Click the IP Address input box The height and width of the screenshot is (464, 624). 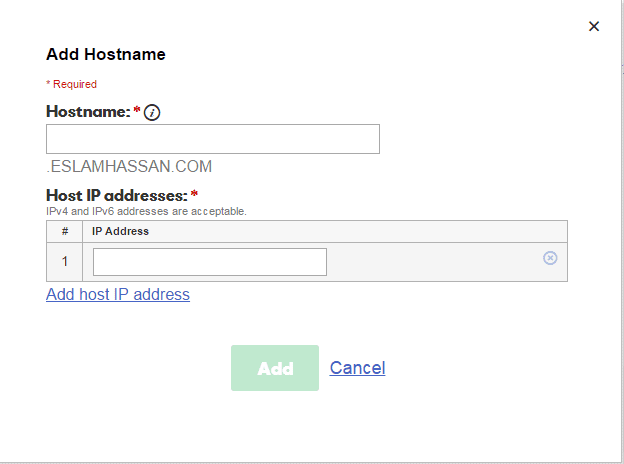210,262
